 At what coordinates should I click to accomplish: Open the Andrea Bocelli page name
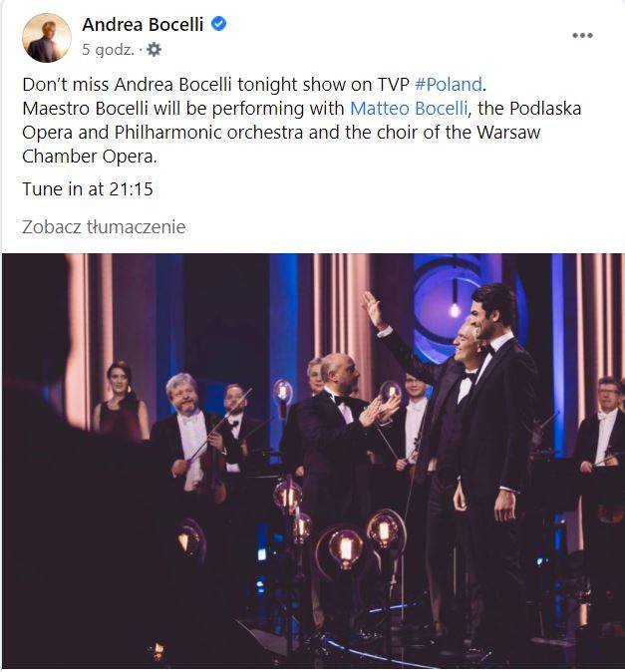143,25
